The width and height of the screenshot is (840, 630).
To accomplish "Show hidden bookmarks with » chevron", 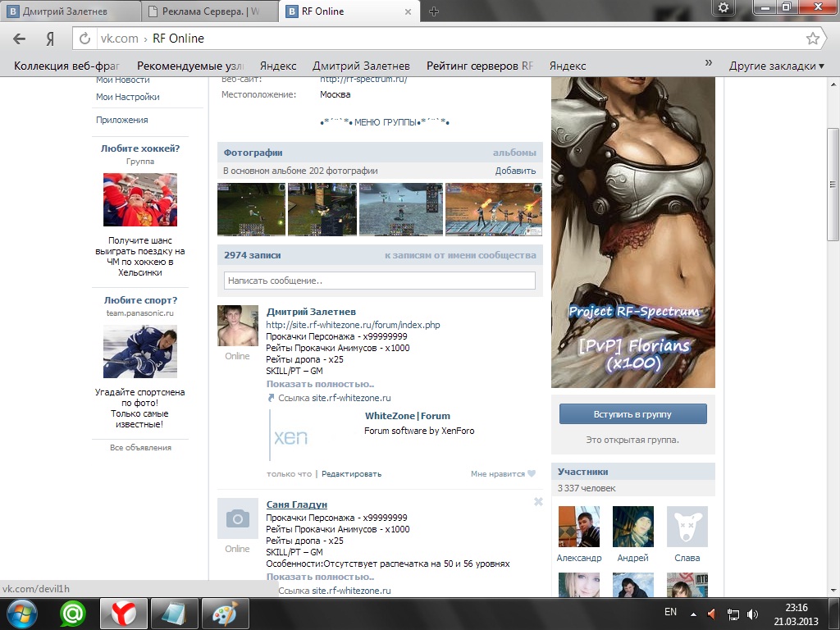I will [708, 62].
